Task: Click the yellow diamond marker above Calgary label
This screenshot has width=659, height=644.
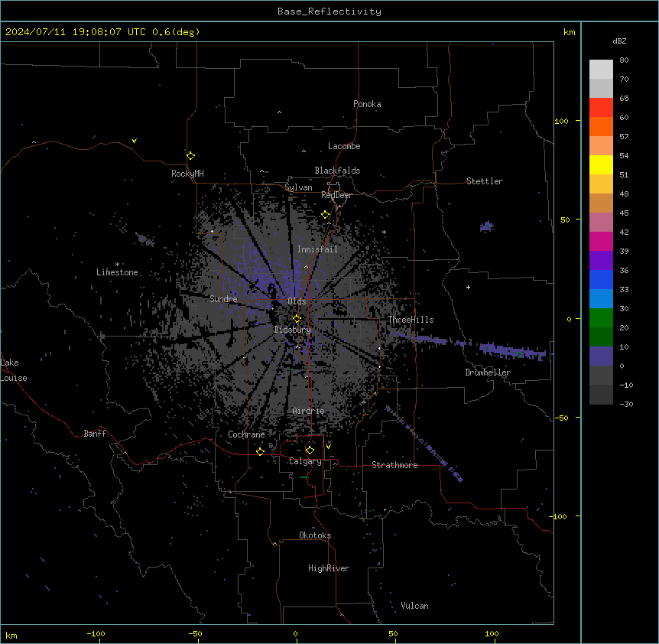Action: tap(310, 450)
